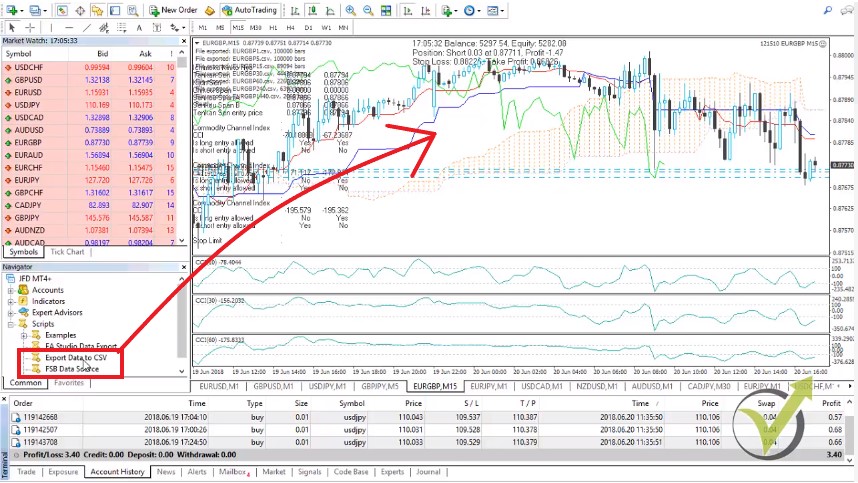Screen dimensions: 858x483
Task: Toggle the AutoTrading button
Action: click(x=250, y=9)
